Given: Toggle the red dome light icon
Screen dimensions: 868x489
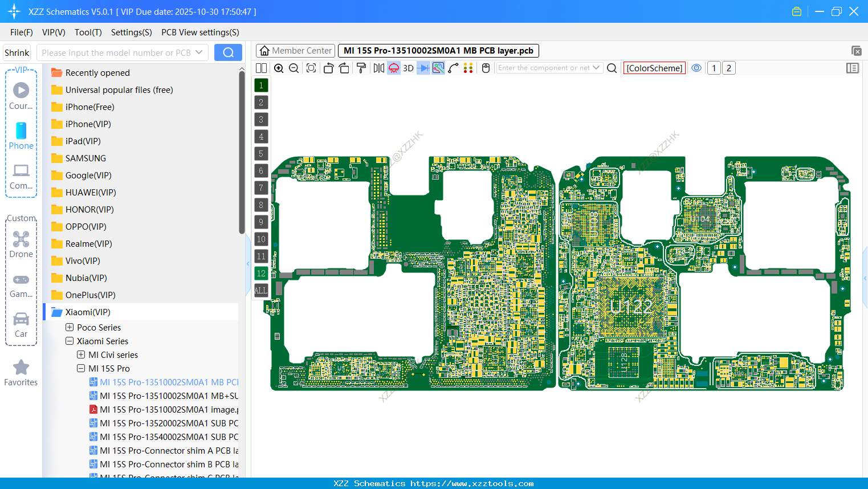Looking at the screenshot, I should coord(394,68).
